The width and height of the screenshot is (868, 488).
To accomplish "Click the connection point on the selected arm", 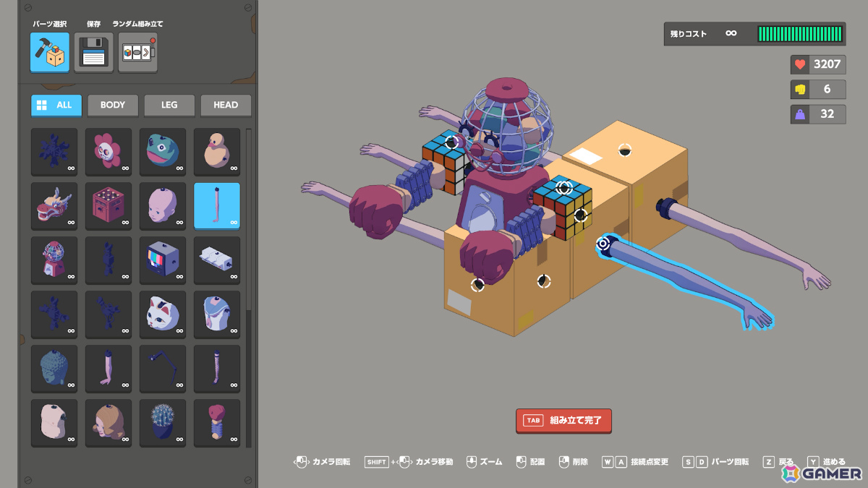I will click(603, 244).
